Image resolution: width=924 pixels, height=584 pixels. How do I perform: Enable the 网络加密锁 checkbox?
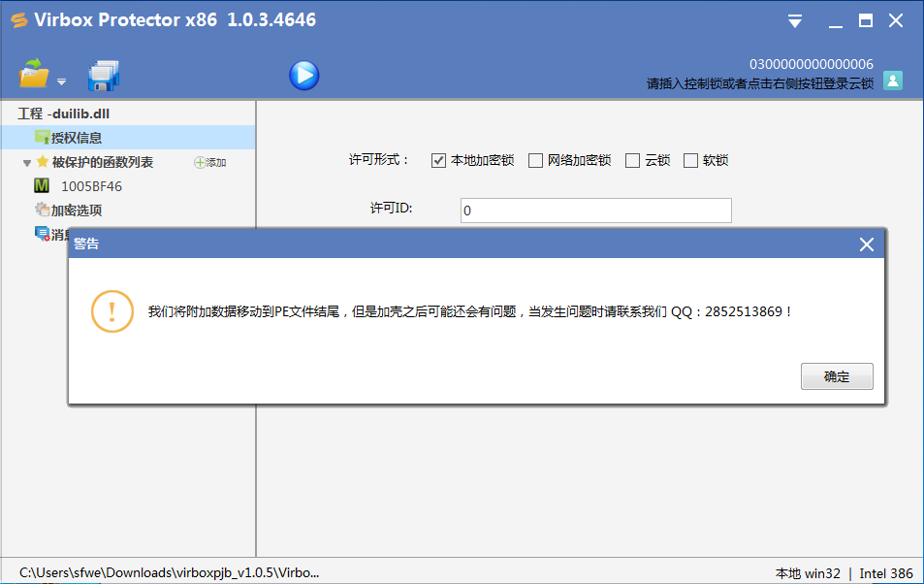pos(535,160)
